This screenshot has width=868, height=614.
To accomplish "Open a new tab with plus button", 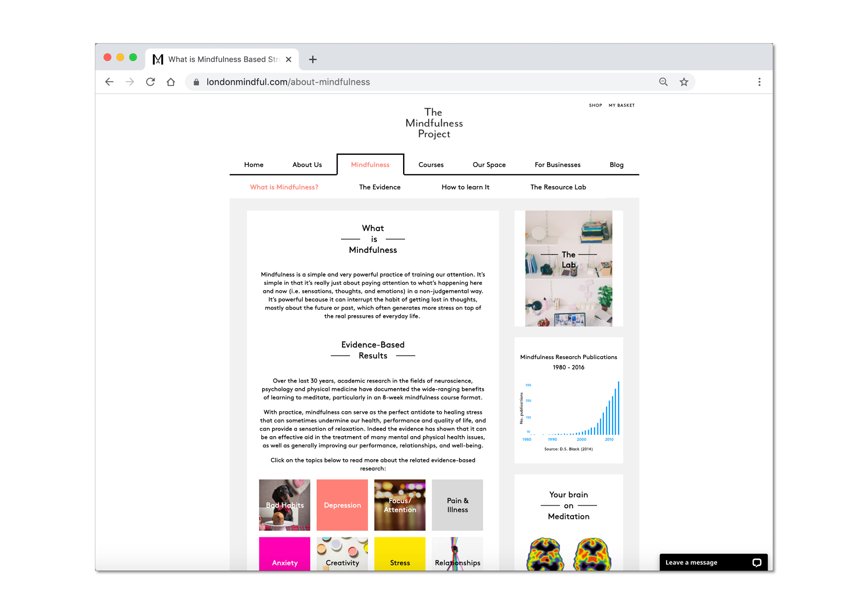I will 313,59.
